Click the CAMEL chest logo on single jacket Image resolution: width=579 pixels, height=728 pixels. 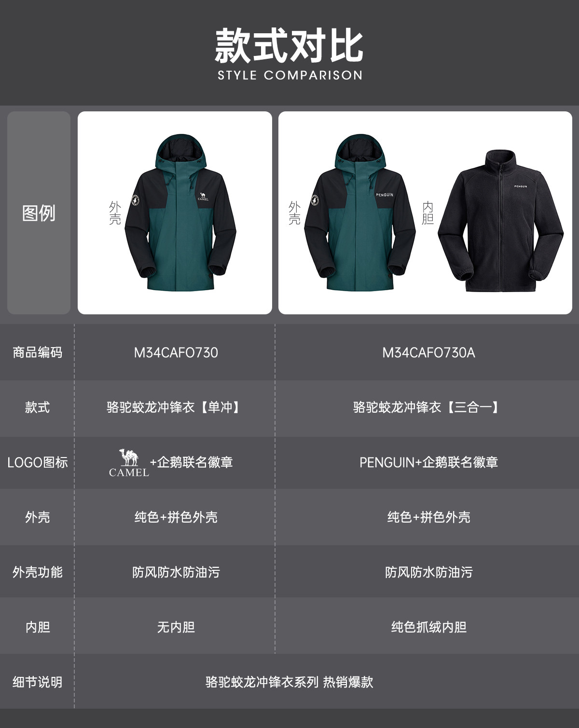click(x=203, y=196)
